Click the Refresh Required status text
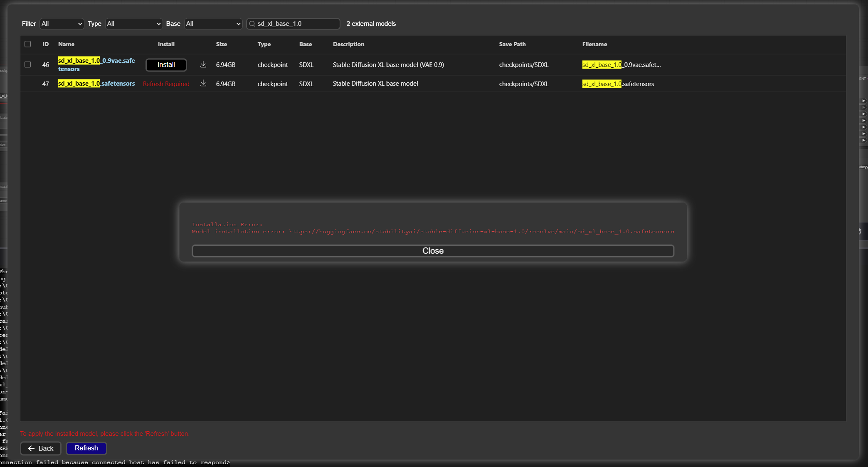 point(166,84)
